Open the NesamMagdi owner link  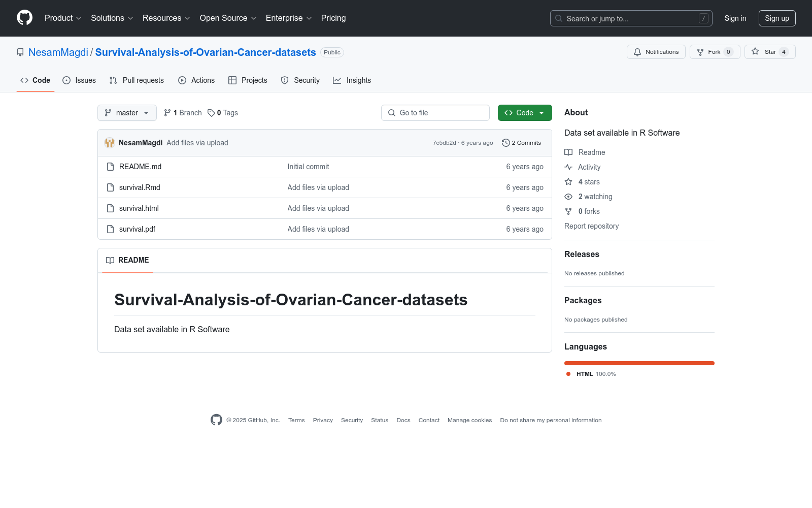click(58, 52)
